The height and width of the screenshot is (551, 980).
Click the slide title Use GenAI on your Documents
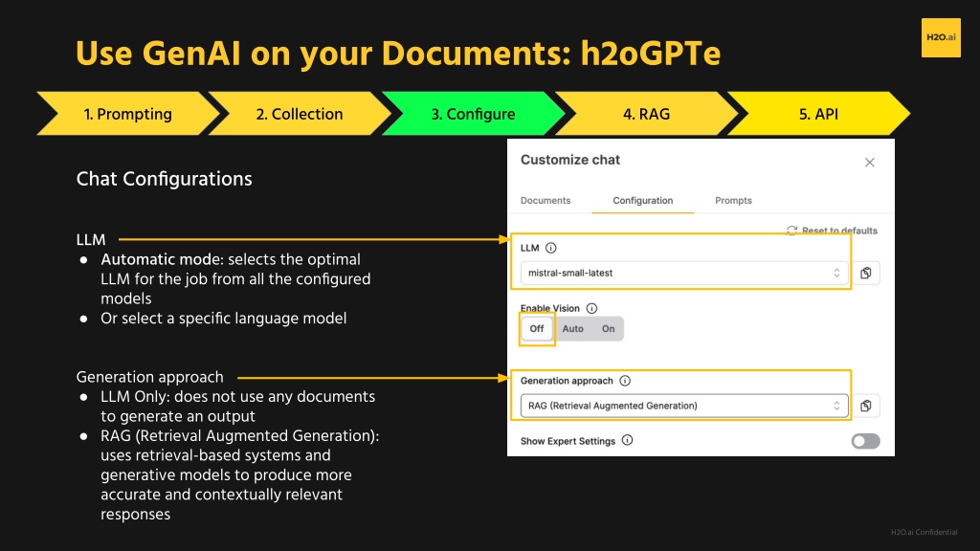[x=398, y=54]
